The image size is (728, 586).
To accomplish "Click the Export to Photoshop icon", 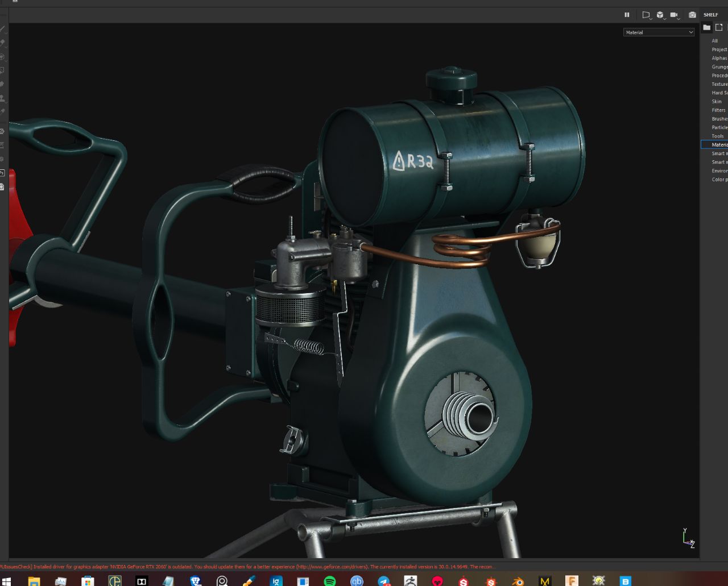I will point(2,173).
